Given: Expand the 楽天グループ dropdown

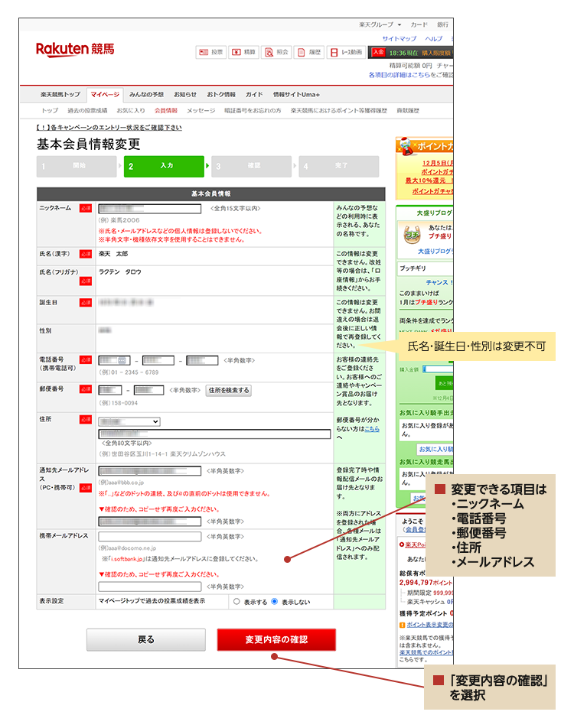Looking at the screenshot, I should (380, 24).
